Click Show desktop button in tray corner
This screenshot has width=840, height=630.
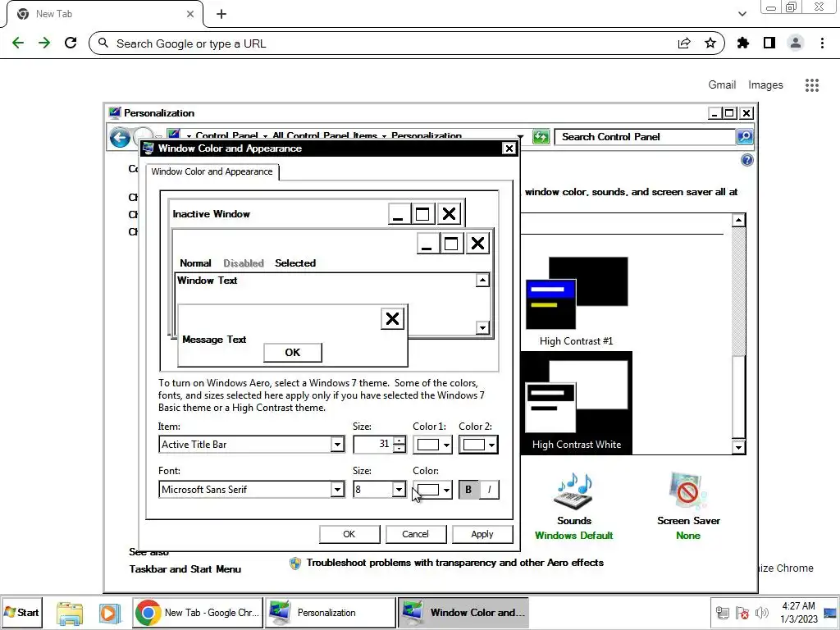click(x=830, y=612)
